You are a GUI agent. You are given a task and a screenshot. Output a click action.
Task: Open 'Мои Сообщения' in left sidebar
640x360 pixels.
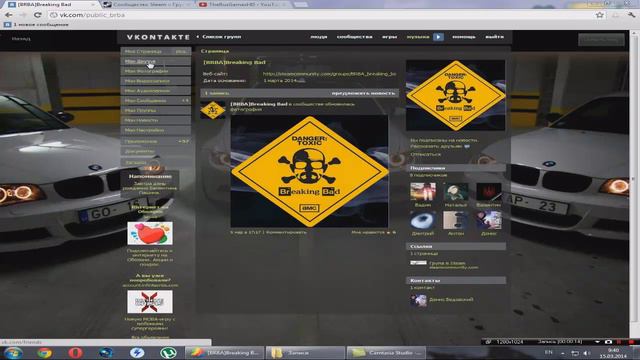tap(145, 100)
